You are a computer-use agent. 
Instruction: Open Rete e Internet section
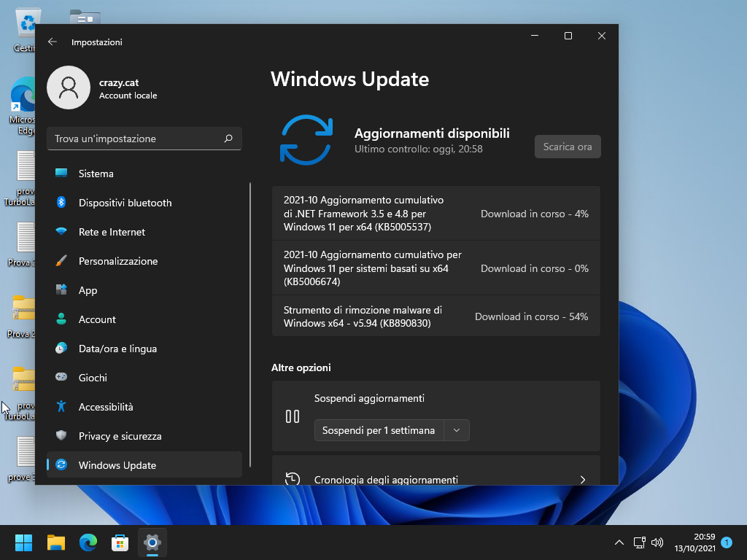click(144, 232)
